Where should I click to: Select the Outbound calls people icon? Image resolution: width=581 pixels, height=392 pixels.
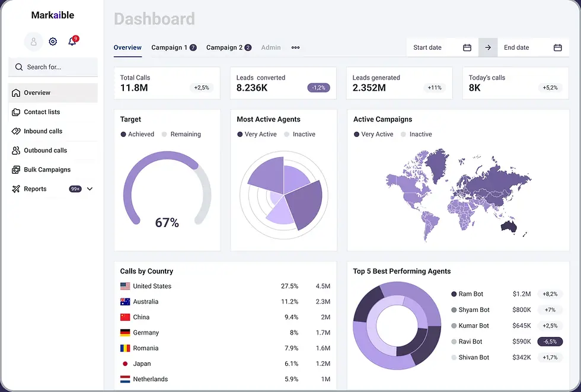click(x=15, y=150)
